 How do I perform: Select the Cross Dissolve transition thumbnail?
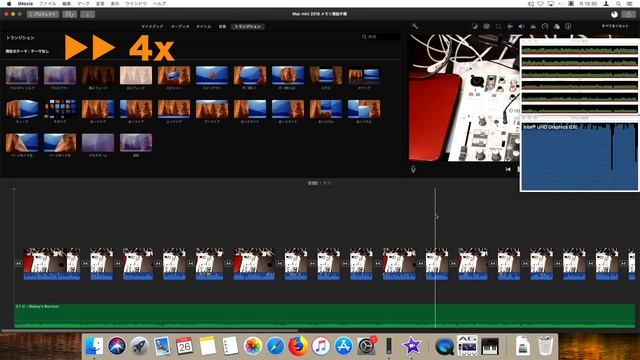(22, 75)
